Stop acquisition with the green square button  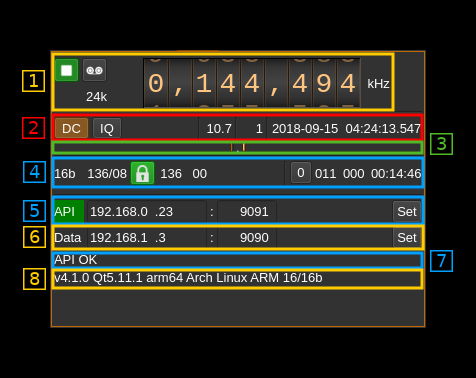[x=67, y=70]
